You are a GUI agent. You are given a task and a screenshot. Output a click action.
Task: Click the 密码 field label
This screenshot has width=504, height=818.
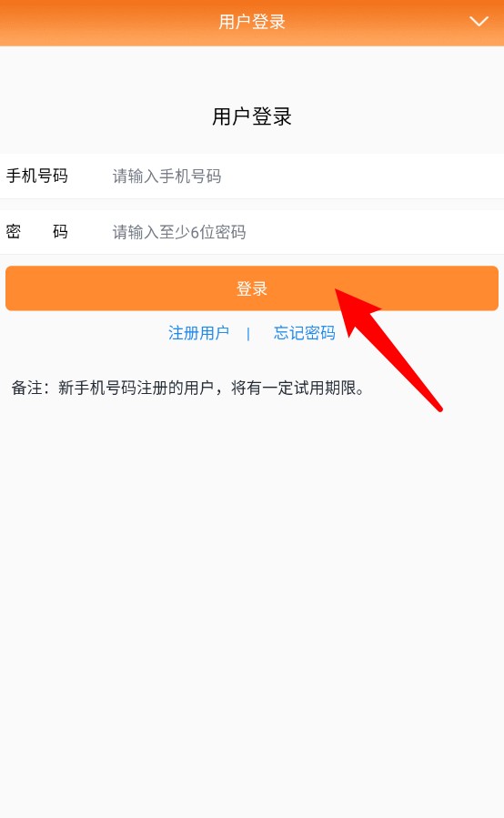tap(37, 232)
